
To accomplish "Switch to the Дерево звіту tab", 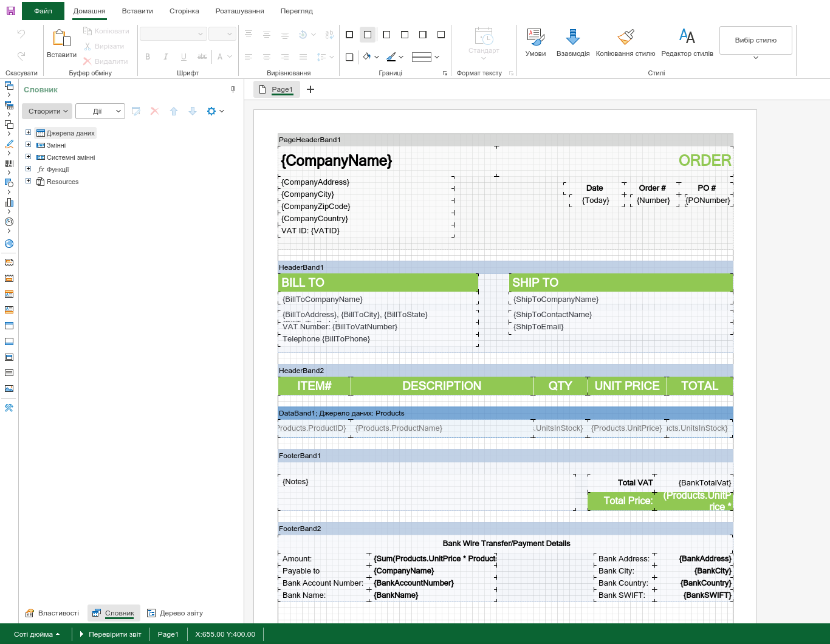I will [175, 613].
